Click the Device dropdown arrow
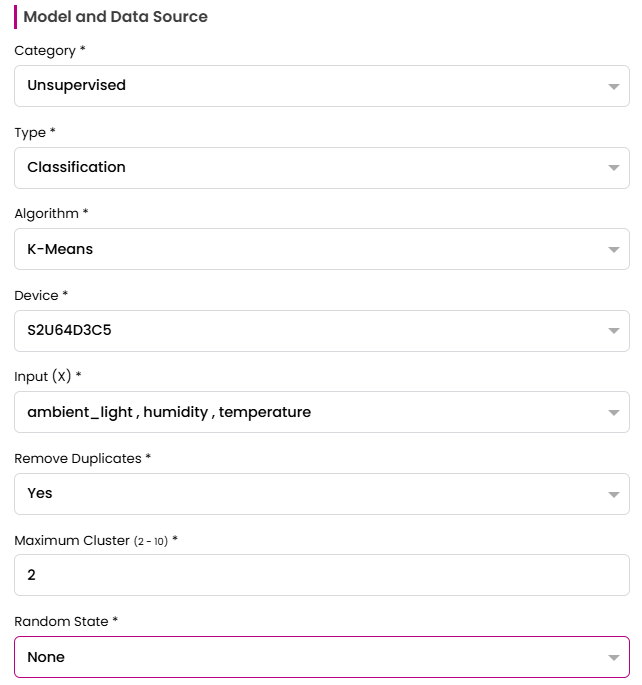The width and height of the screenshot is (642, 685). tap(614, 332)
